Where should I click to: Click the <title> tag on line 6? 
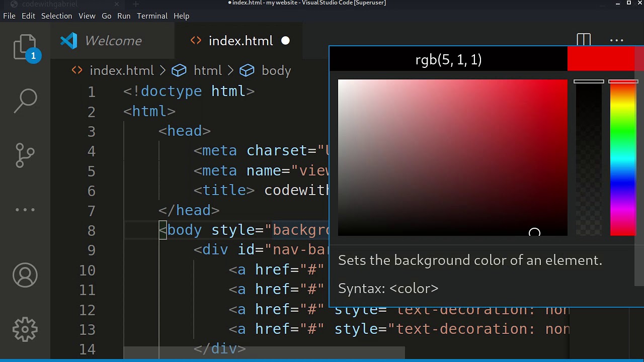coord(224,190)
